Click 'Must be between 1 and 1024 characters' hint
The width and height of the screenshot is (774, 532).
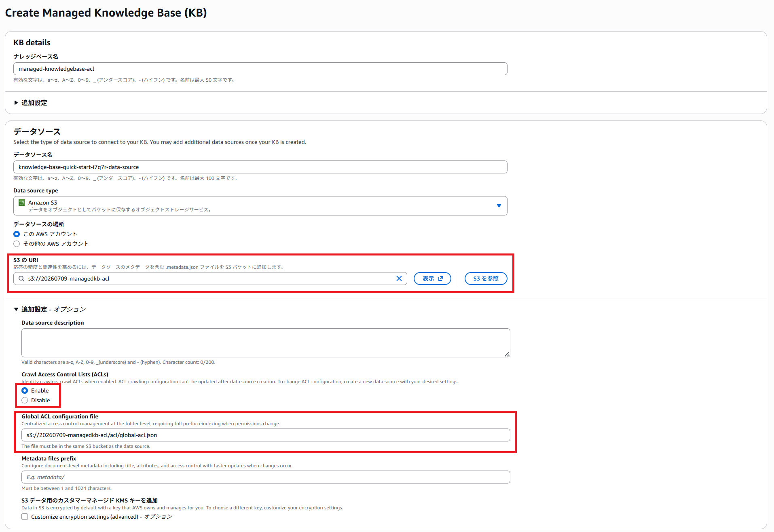pos(66,488)
